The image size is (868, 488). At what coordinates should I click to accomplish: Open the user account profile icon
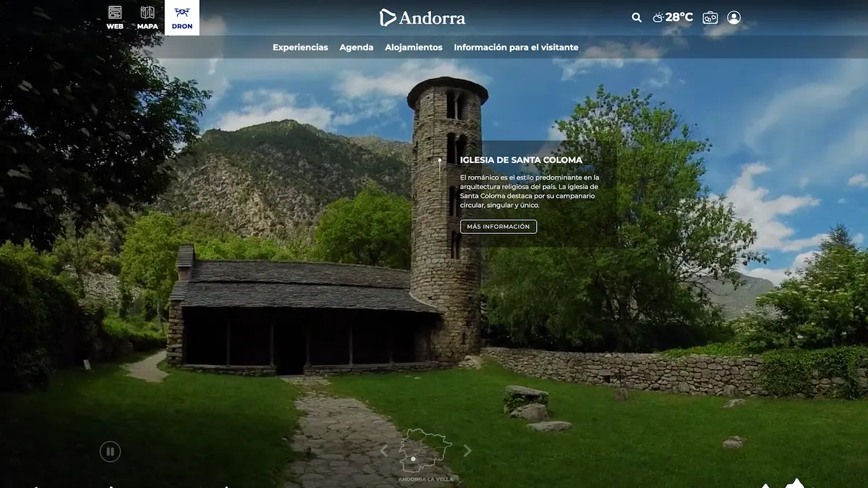tap(735, 17)
